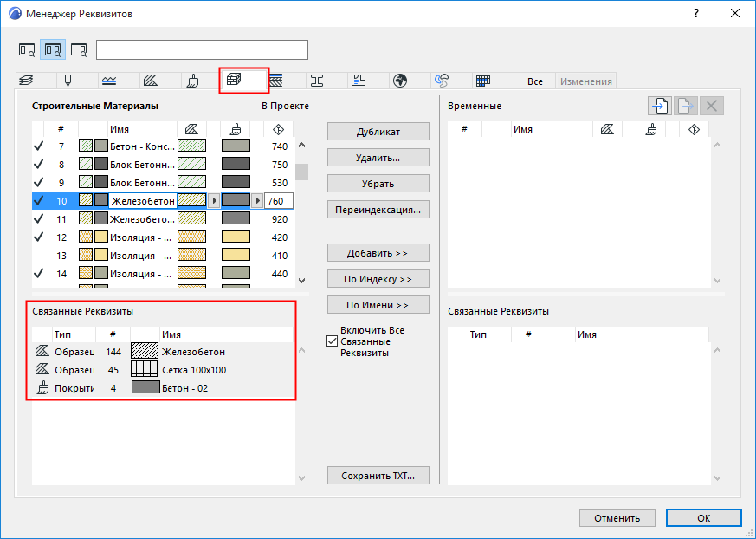The image size is (756, 539).
Task: Click up arrow of project materials scrollbar
Action: (302, 145)
